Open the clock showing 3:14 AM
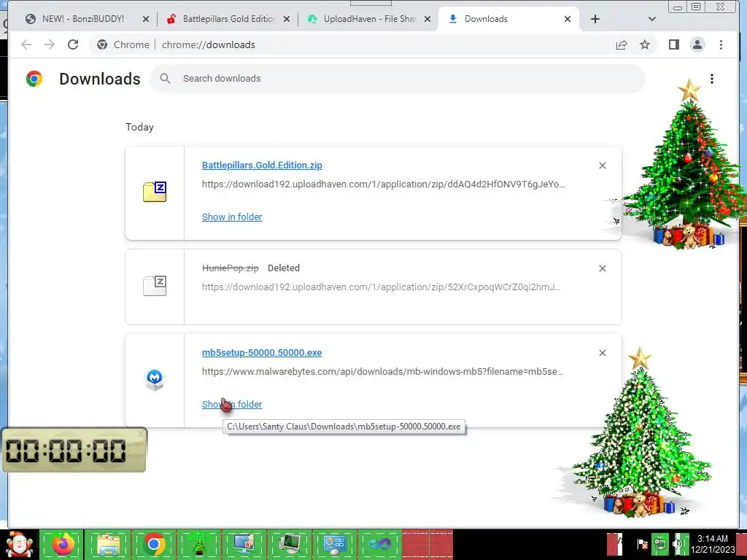Screen dimensions: 747x560 713,544
